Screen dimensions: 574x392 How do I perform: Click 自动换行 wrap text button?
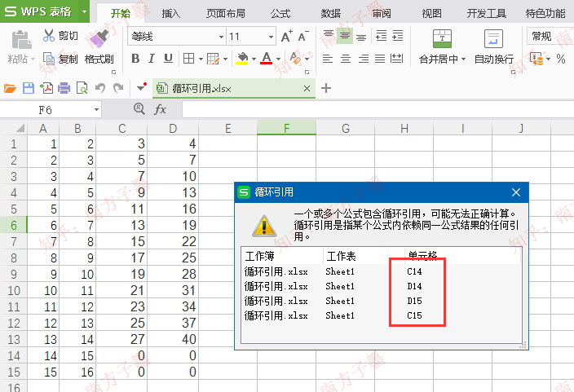pyautogui.click(x=493, y=46)
